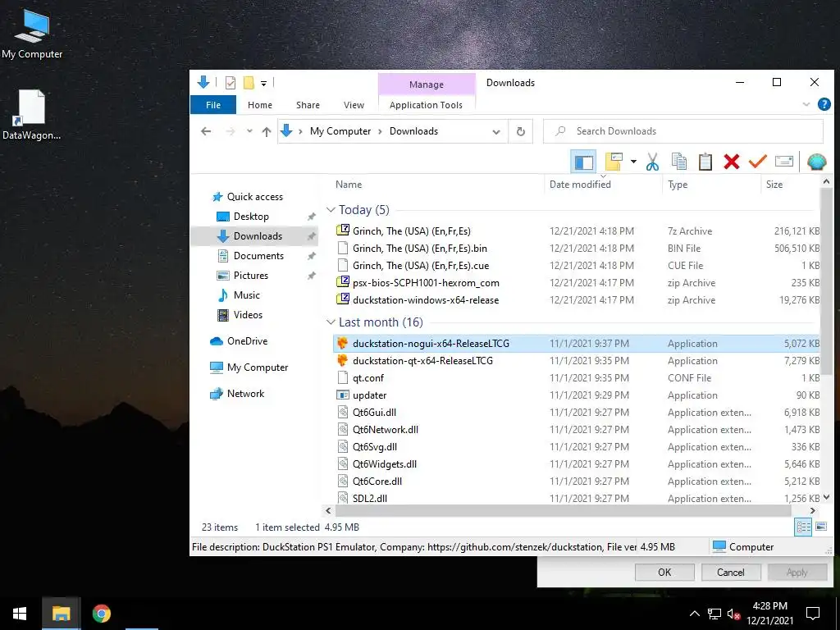Click Cancel in the background dialog

tap(731, 572)
